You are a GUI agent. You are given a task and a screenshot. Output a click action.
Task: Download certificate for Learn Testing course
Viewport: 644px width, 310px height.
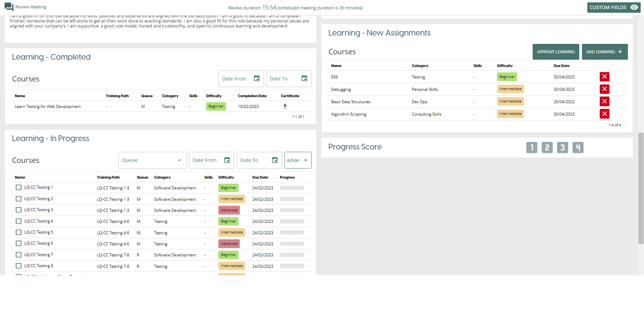click(285, 106)
